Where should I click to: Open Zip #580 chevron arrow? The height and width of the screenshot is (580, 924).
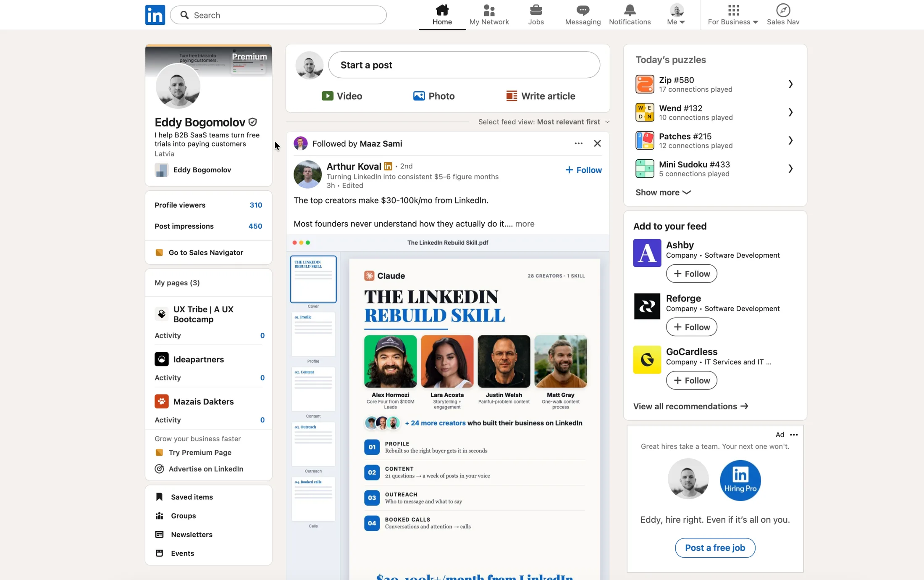[790, 84]
